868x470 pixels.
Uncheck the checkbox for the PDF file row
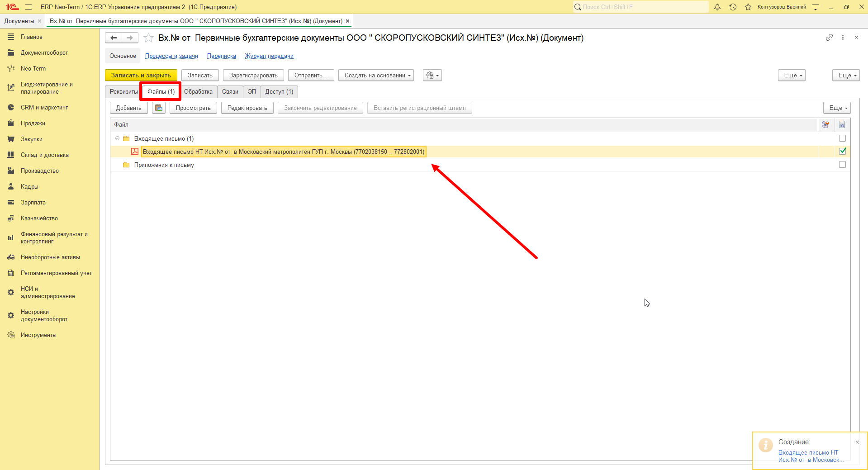(x=842, y=151)
